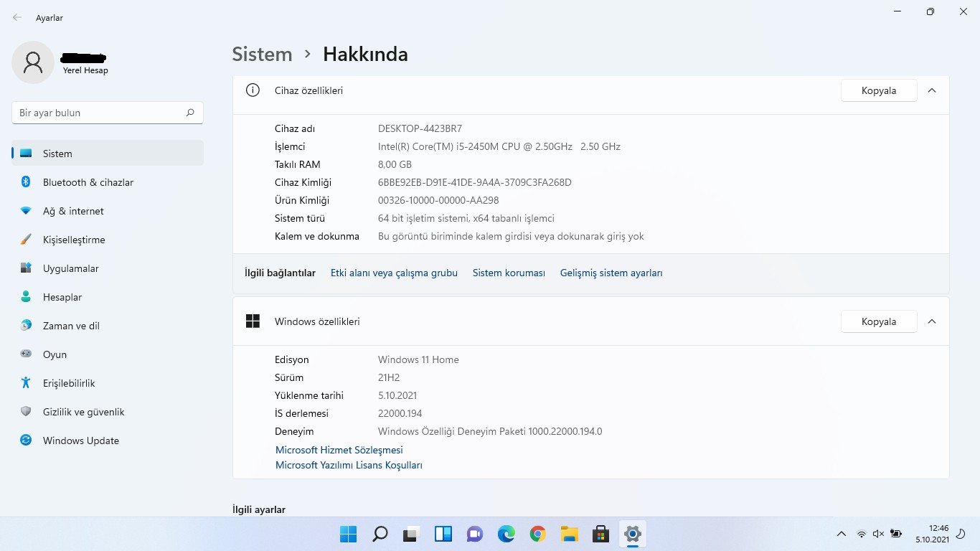The width and height of the screenshot is (980, 551).
Task: Open Gelişmiş sistem ayarları link
Action: point(611,273)
